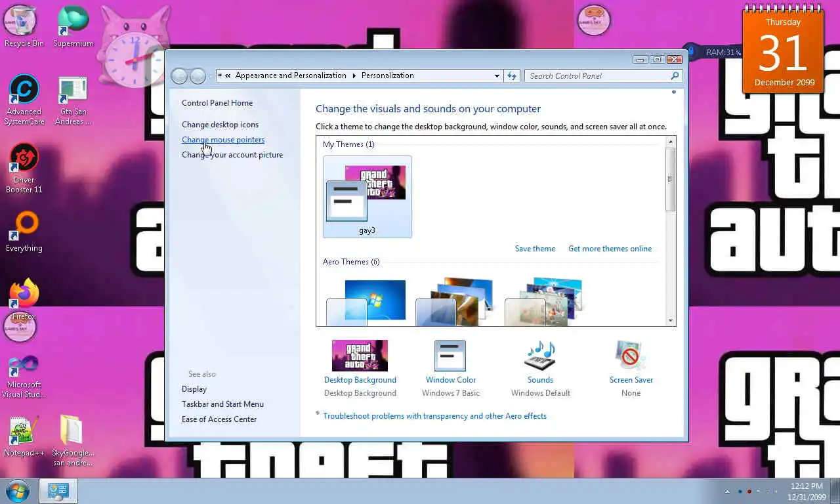
Task: Click the Show desktop button at taskbar end
Action: point(835,492)
